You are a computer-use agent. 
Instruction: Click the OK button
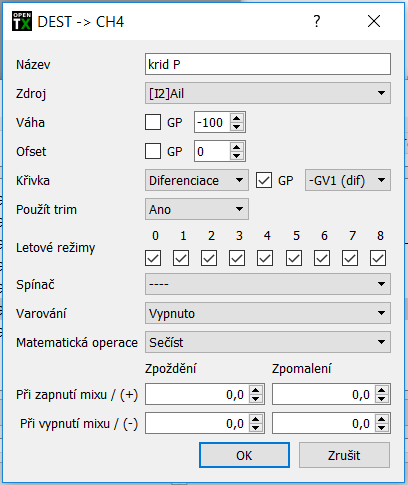pos(244,455)
